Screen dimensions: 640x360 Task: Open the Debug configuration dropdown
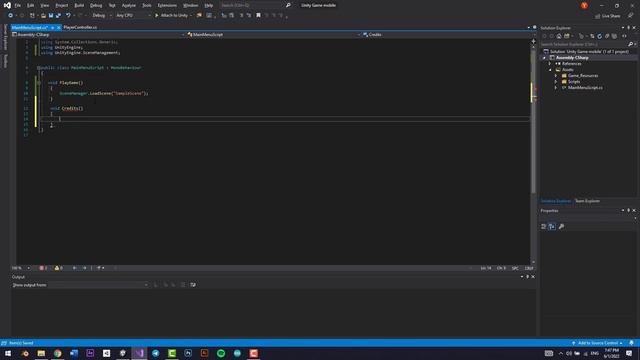click(x=102, y=16)
